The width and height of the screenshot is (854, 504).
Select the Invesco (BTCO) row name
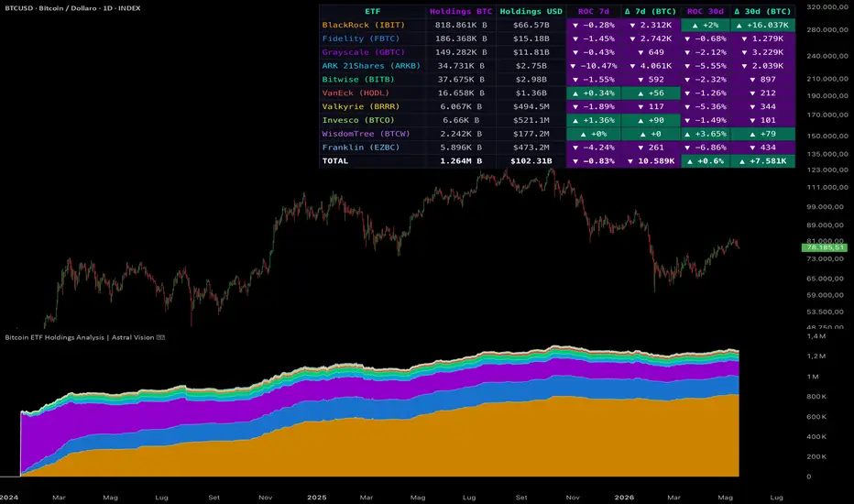[358, 120]
